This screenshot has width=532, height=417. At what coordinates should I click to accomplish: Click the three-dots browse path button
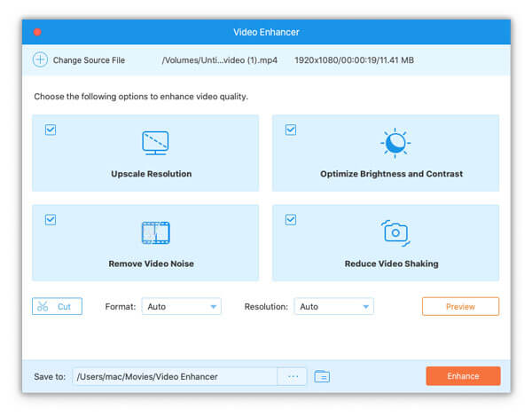pyautogui.click(x=292, y=376)
